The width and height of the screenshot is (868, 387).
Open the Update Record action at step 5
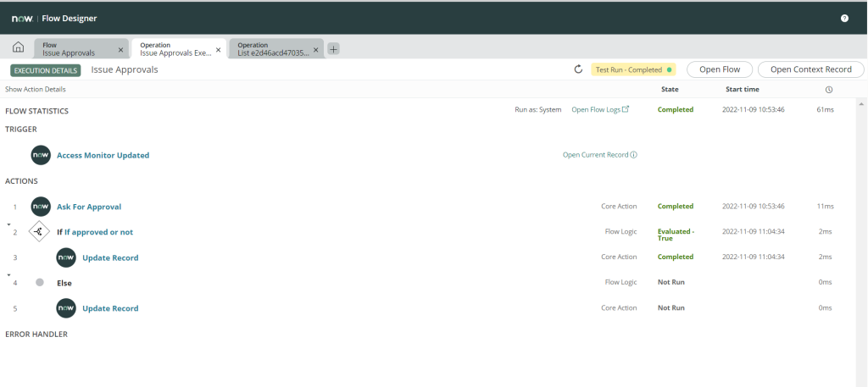click(110, 308)
